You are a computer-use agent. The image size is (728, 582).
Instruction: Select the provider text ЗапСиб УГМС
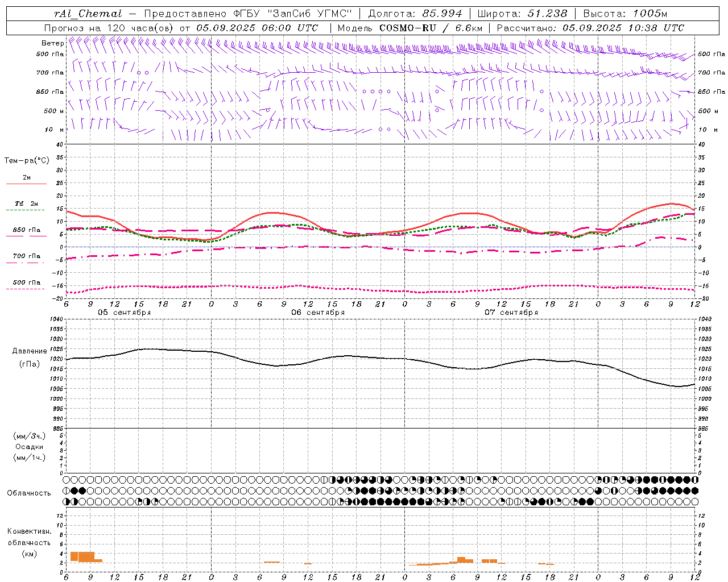pos(310,14)
